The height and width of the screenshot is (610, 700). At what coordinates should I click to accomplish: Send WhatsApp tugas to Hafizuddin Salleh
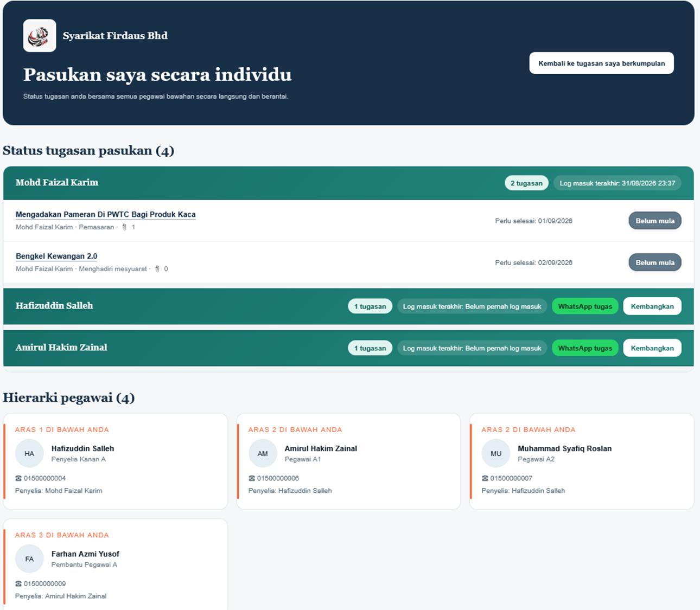585,306
